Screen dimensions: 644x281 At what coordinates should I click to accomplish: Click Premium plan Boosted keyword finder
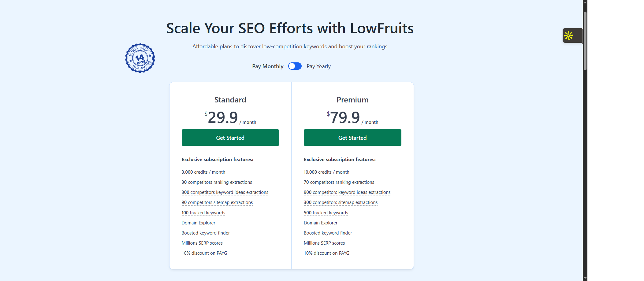pyautogui.click(x=328, y=233)
